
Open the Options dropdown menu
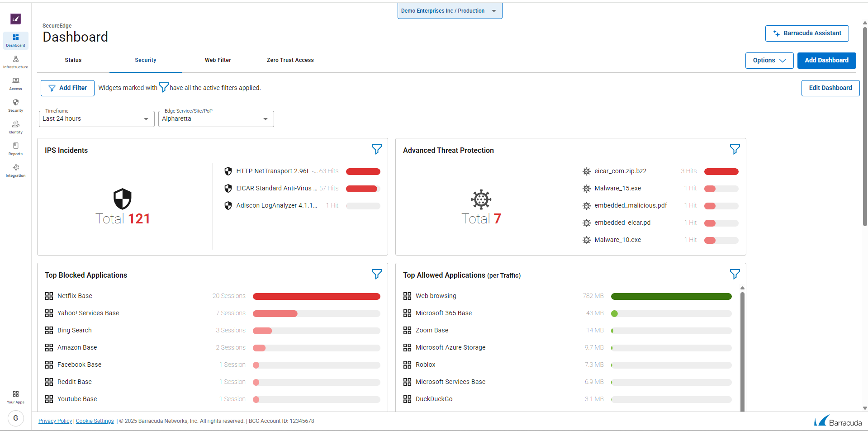coord(769,61)
